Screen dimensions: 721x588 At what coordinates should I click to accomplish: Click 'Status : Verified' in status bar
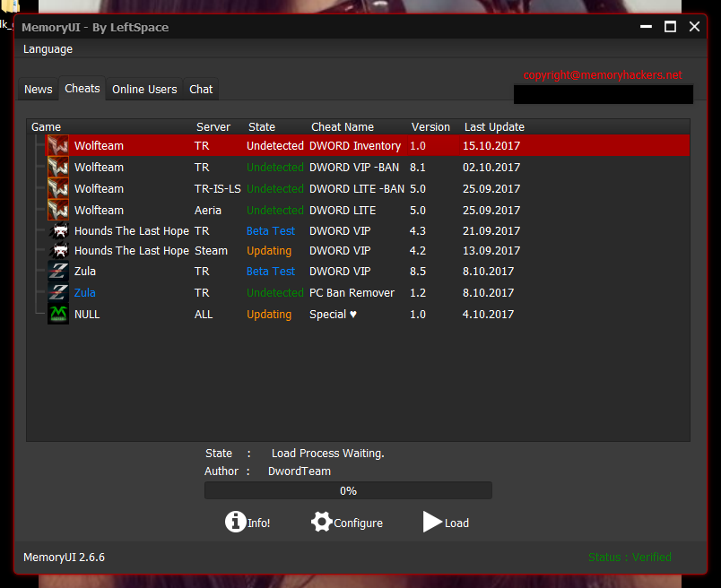[630, 558]
